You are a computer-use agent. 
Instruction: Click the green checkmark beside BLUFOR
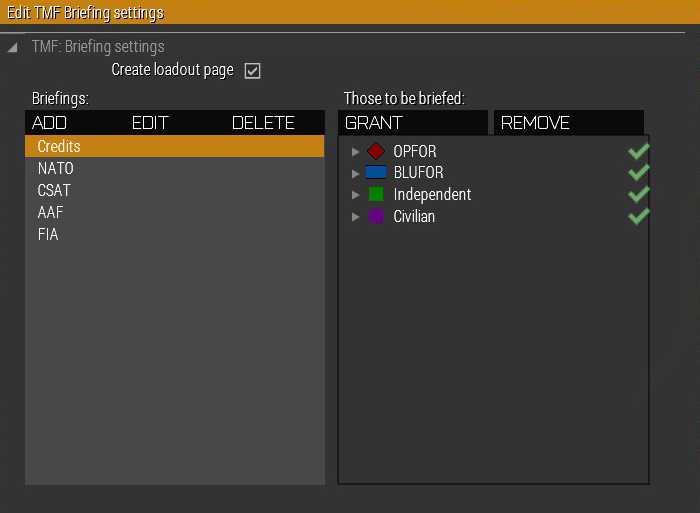[x=638, y=172]
